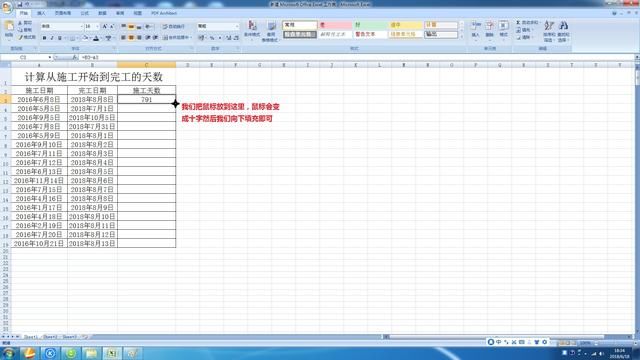
Task: Open the Clear (清除) dropdown
Action: pyautogui.click(x=524, y=37)
